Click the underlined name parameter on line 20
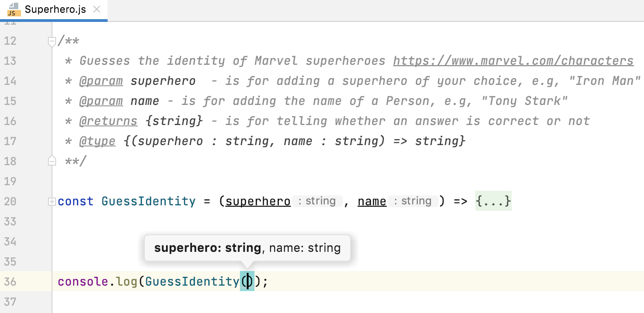Image resolution: width=644 pixels, height=313 pixels. point(372,201)
